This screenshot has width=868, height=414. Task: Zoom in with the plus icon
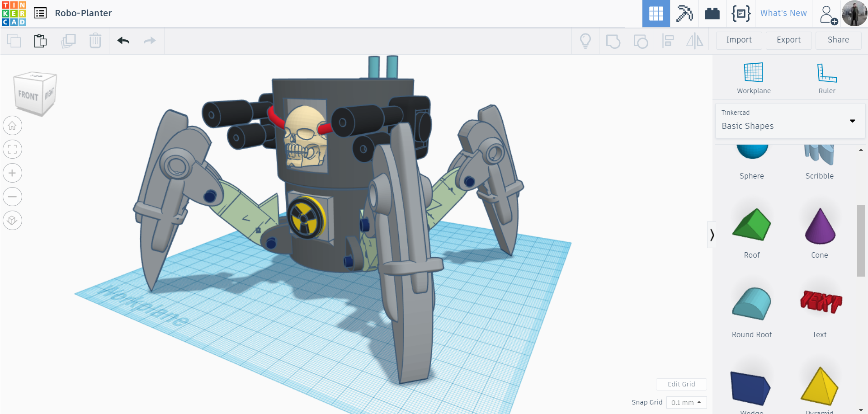click(12, 173)
